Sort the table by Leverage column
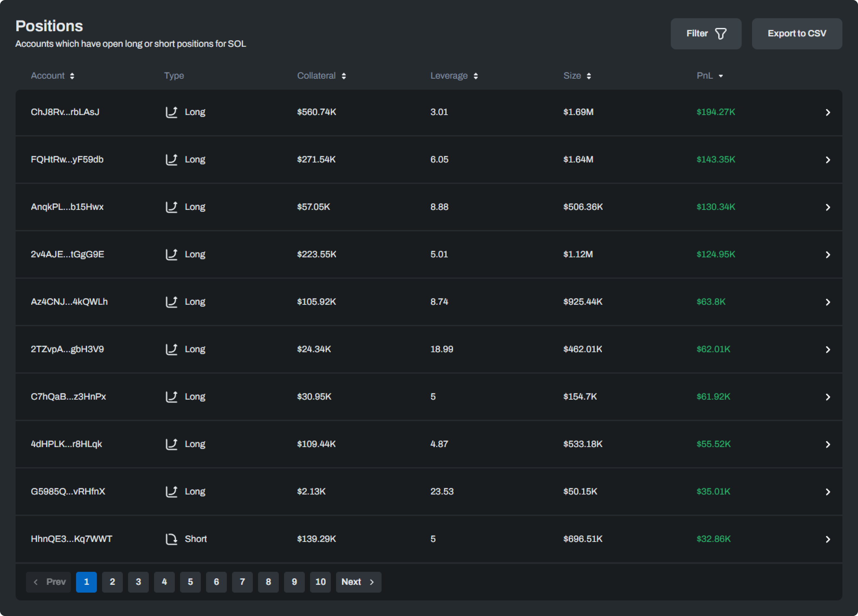This screenshot has width=858, height=616. coord(454,76)
